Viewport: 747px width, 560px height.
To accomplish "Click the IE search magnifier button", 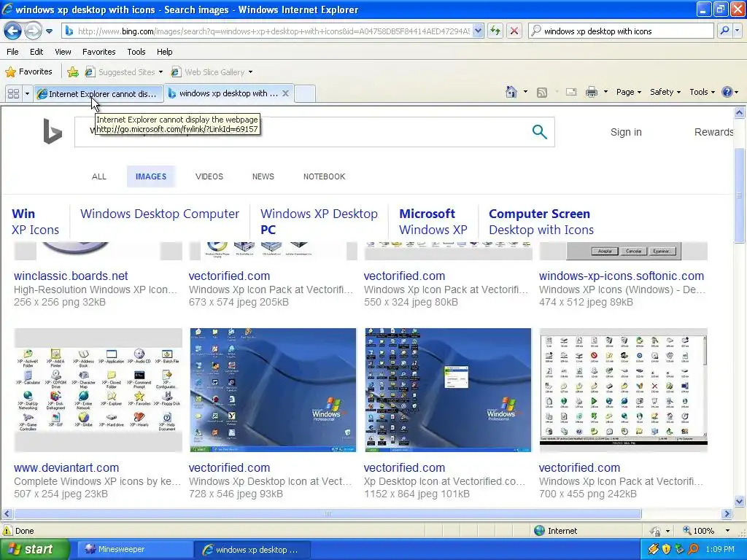I will 724,31.
